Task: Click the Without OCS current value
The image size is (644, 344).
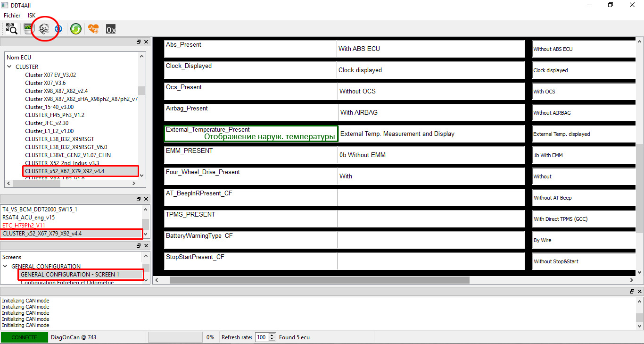Action: click(357, 91)
